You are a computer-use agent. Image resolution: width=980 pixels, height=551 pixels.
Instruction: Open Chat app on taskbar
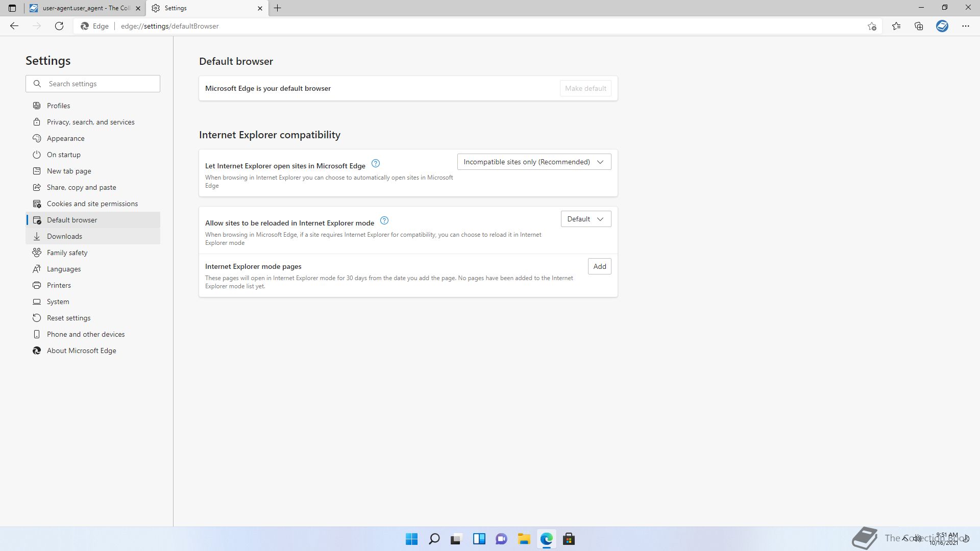point(501,539)
